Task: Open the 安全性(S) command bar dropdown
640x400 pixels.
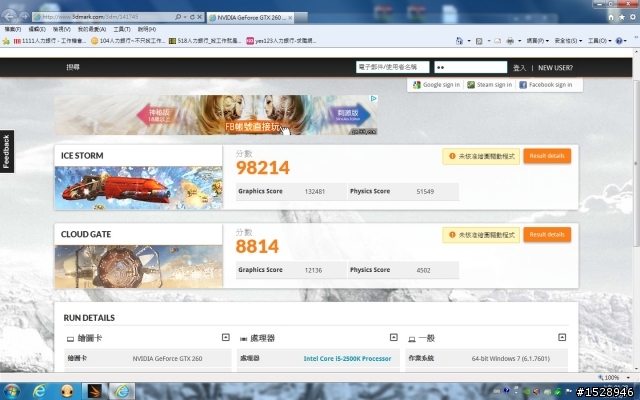Action: tap(568, 41)
